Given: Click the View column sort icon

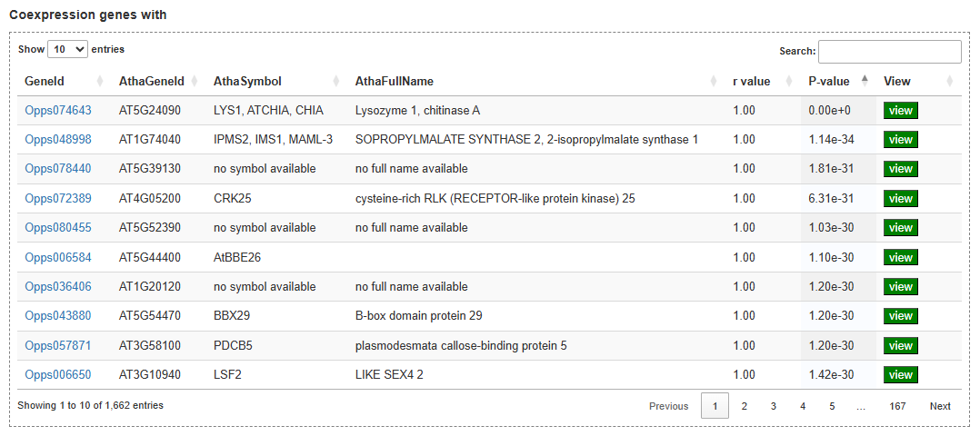Looking at the screenshot, I should coord(949,82).
